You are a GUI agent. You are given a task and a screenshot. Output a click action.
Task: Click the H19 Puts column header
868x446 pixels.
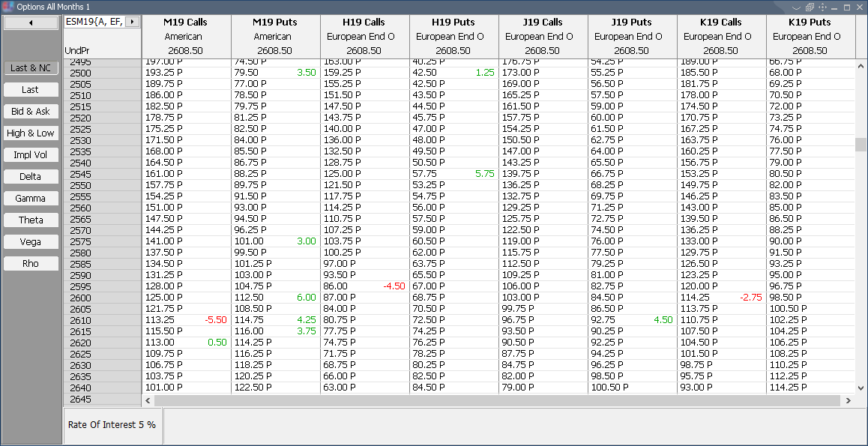[x=453, y=36]
